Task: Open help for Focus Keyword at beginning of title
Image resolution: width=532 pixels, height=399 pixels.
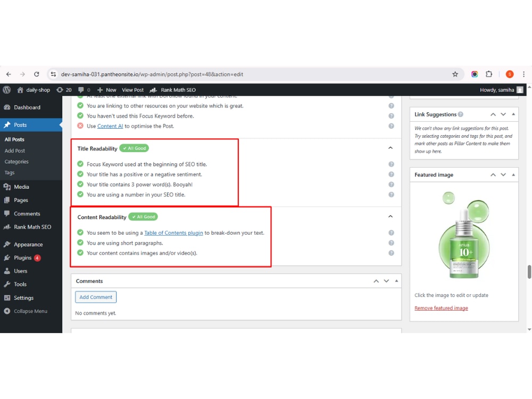Action: tap(391, 164)
